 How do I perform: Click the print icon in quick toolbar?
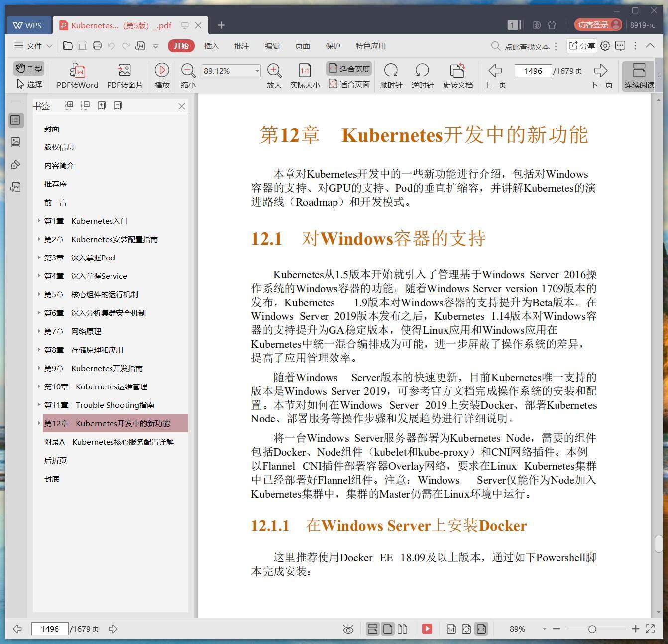pyautogui.click(x=97, y=46)
